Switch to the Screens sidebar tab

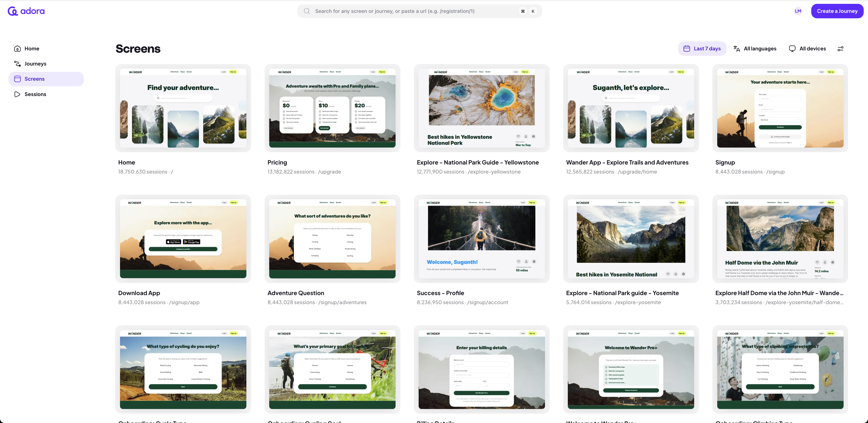[x=34, y=79]
